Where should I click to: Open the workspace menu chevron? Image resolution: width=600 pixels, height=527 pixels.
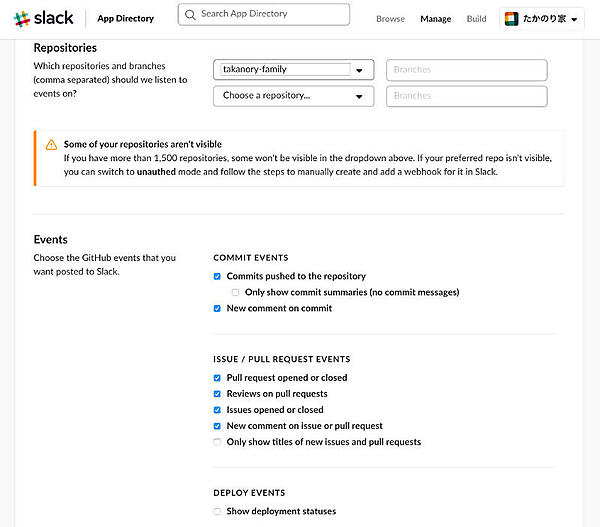tap(573, 19)
